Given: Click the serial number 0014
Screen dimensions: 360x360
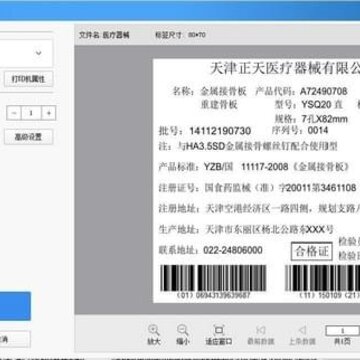Looking at the screenshot, I should (x=318, y=130).
